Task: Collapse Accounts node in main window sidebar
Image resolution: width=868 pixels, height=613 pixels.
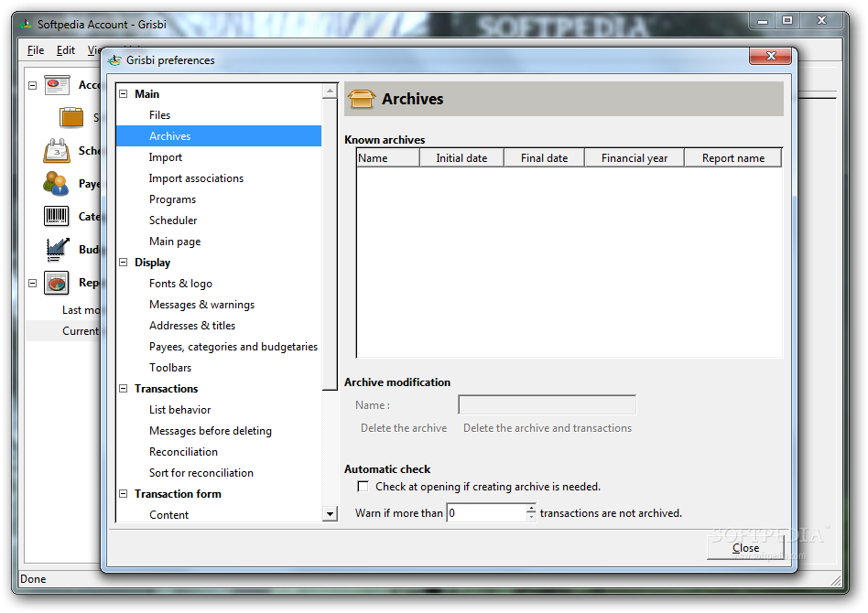Action: [x=33, y=85]
